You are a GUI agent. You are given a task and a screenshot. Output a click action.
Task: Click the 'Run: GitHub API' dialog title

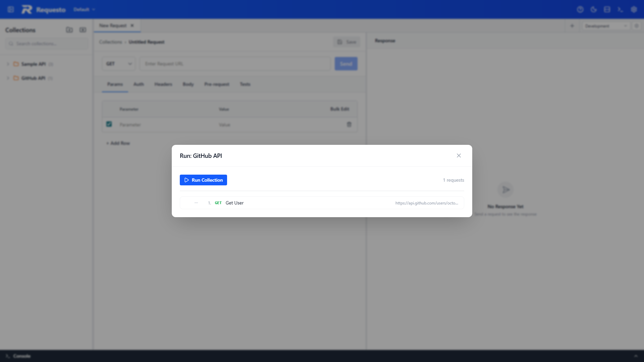(201, 156)
